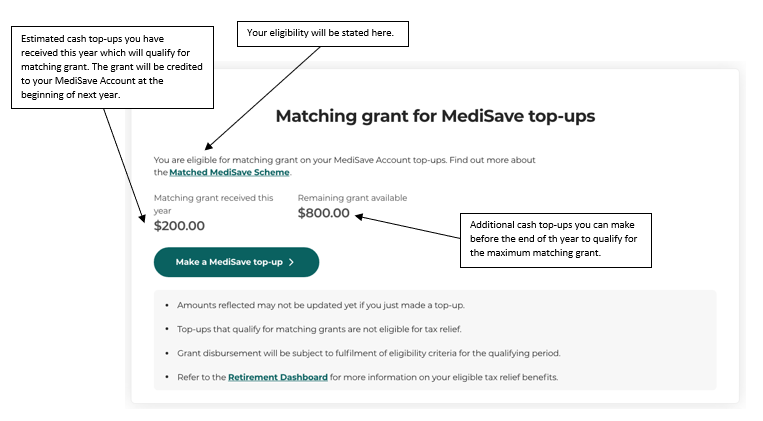Image resolution: width=763 pixels, height=421 pixels.
Task: Select the $800.00 remaining grant amount
Action: (324, 213)
